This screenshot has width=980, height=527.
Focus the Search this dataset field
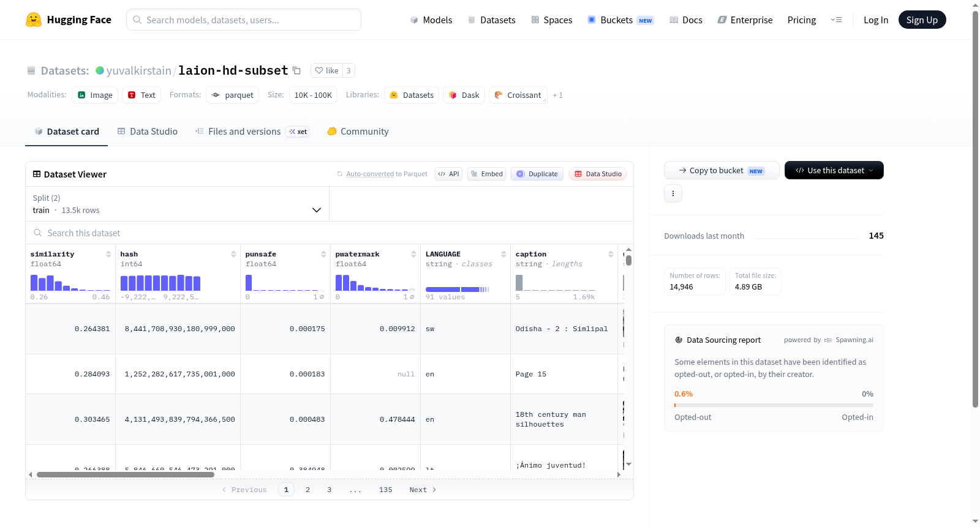[x=330, y=233]
